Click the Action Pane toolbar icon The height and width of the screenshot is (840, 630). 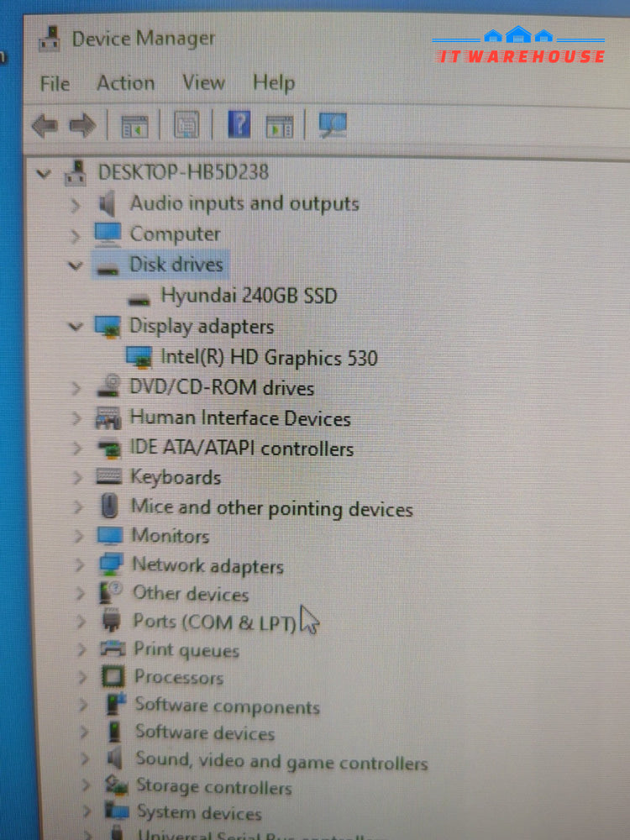[280, 127]
